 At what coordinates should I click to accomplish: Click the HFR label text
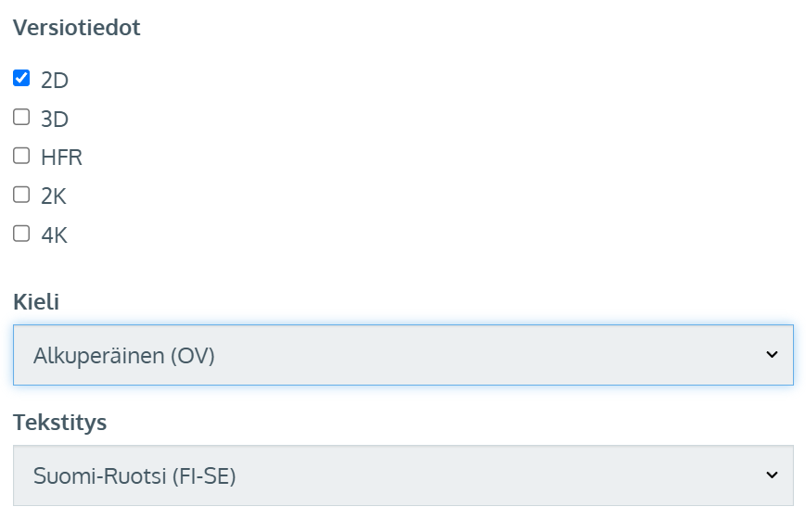pyautogui.click(x=61, y=158)
